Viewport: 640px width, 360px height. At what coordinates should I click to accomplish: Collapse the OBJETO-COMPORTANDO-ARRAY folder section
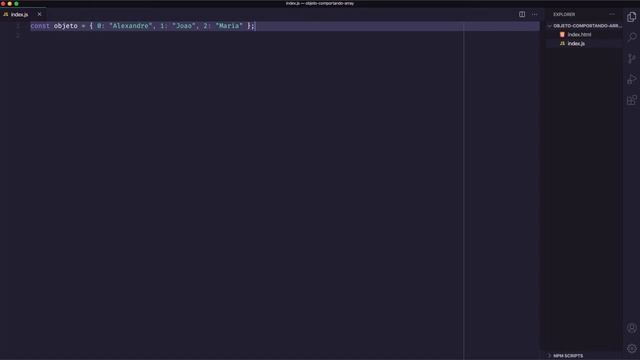pos(584,26)
